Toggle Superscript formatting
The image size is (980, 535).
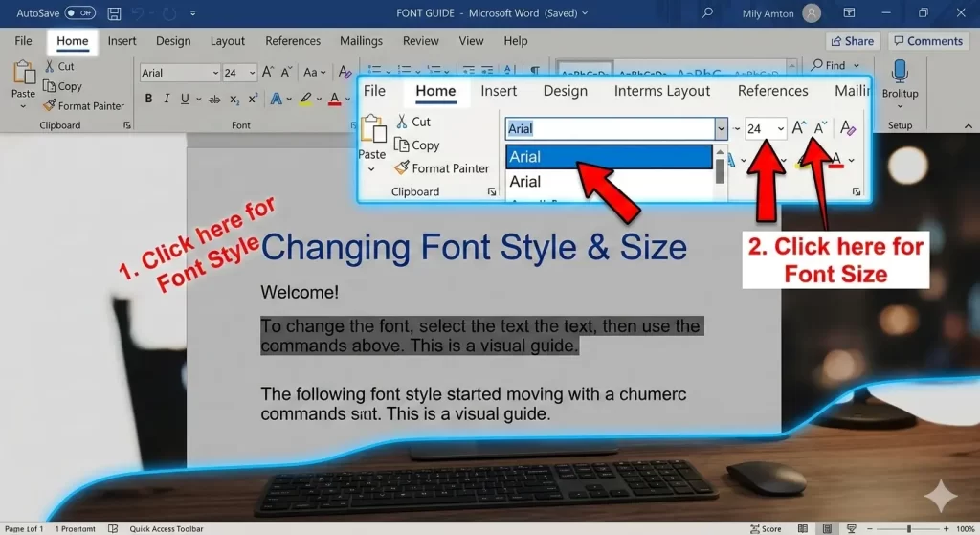(x=253, y=99)
